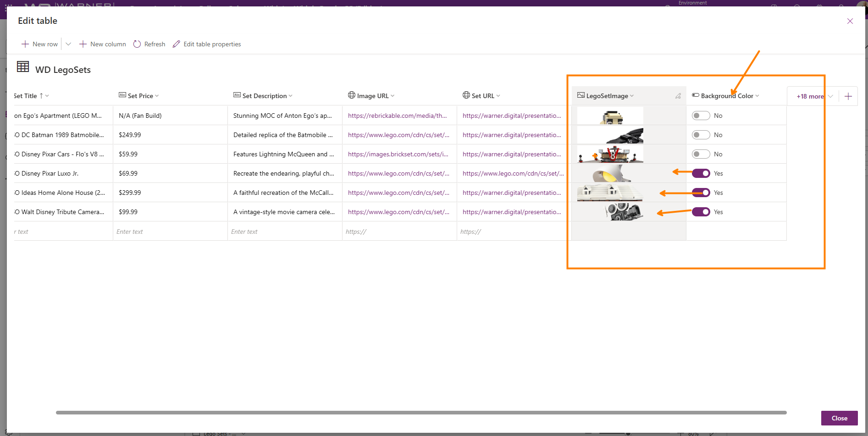Screen dimensions: 868x436
Task: Select 'Disney Pixar Luxo Jr.' title cell
Action: [63, 173]
